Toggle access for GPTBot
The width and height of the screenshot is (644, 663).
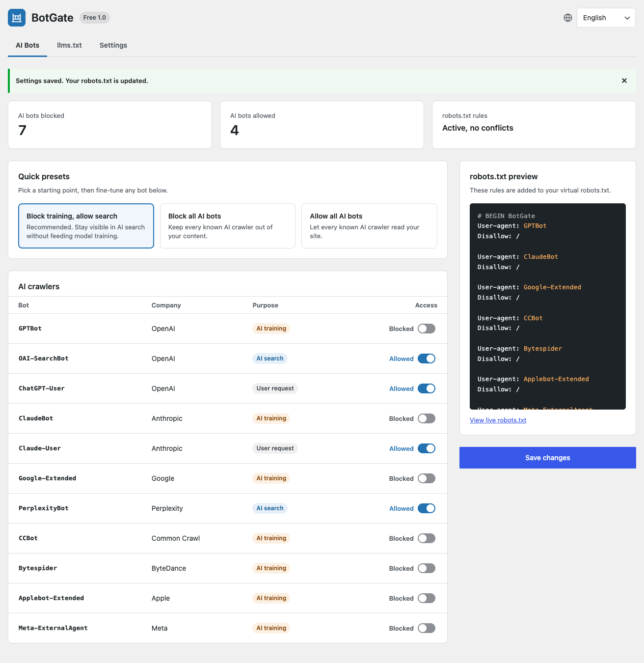(x=427, y=329)
